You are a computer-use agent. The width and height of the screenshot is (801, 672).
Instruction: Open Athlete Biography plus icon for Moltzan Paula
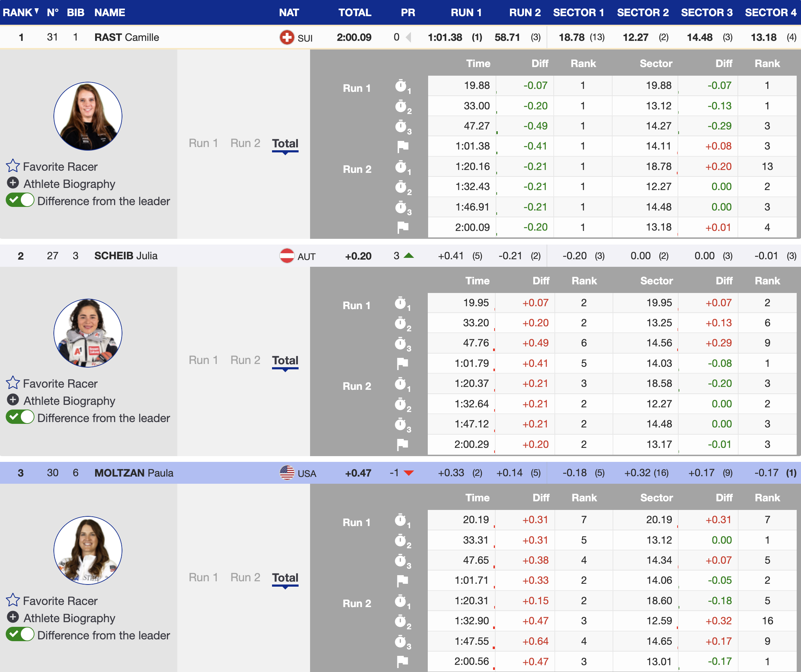point(13,617)
